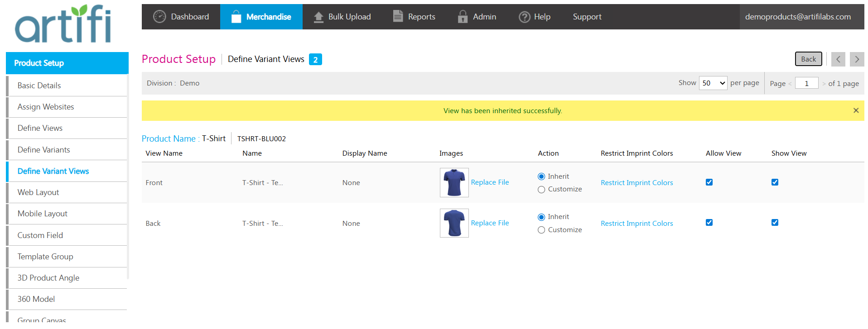Screen dimensions: 868x329
Task: Open the Show per page dropdown
Action: (713, 83)
